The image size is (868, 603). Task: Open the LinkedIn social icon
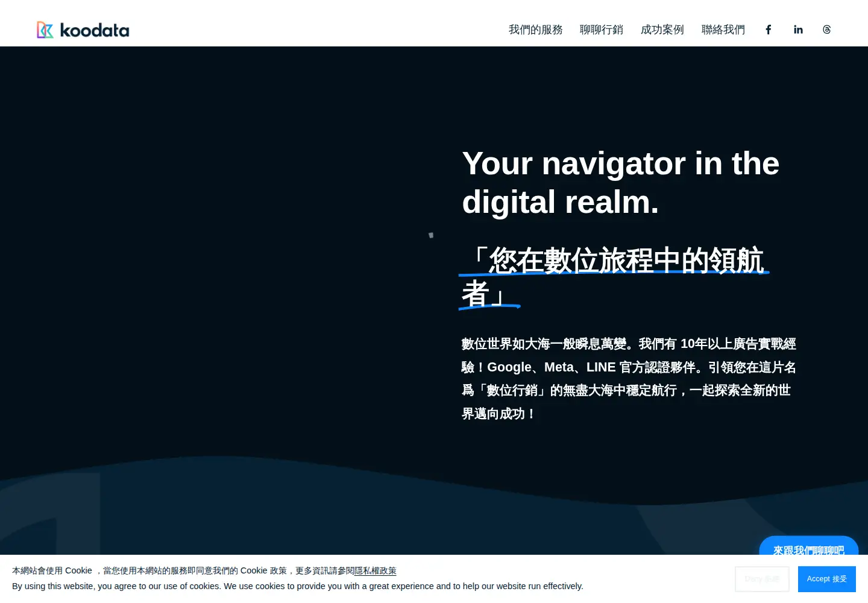pyautogui.click(x=798, y=30)
